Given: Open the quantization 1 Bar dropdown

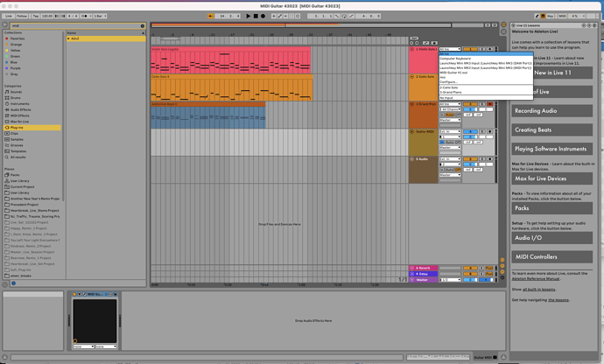Looking at the screenshot, I should tap(100, 16).
